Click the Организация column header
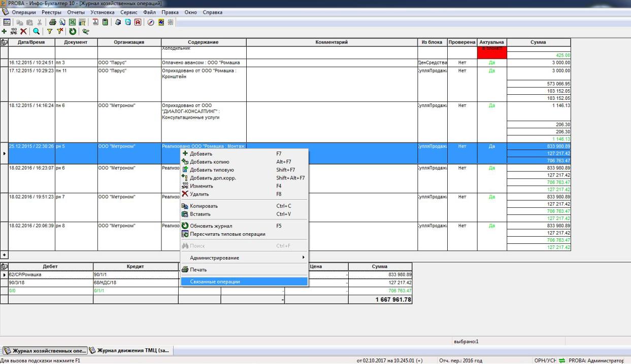This screenshot has height=364, width=631. (x=129, y=42)
